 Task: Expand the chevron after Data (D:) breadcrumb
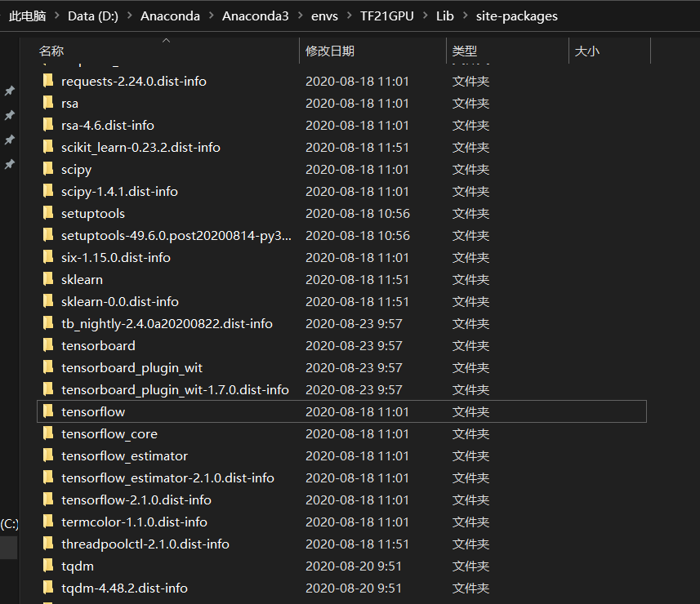130,16
